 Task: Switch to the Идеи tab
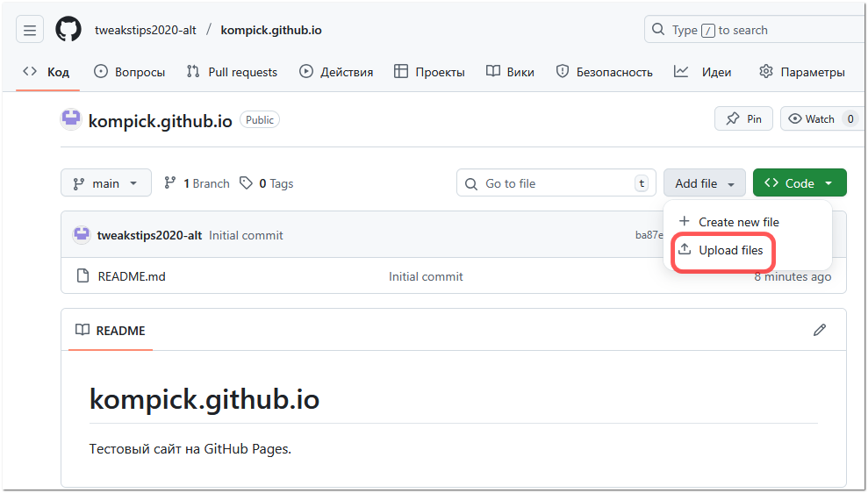pyautogui.click(x=702, y=72)
